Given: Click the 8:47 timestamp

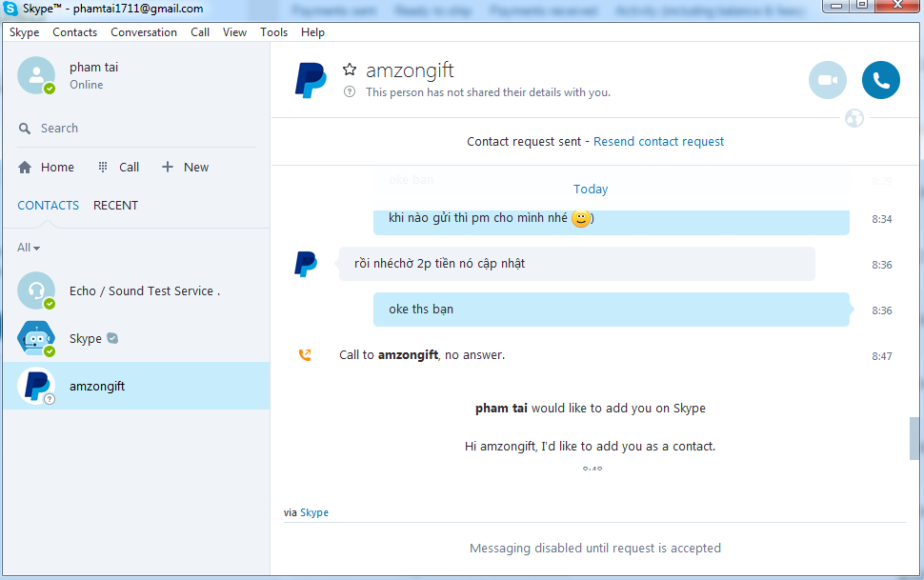Looking at the screenshot, I should pos(881,356).
